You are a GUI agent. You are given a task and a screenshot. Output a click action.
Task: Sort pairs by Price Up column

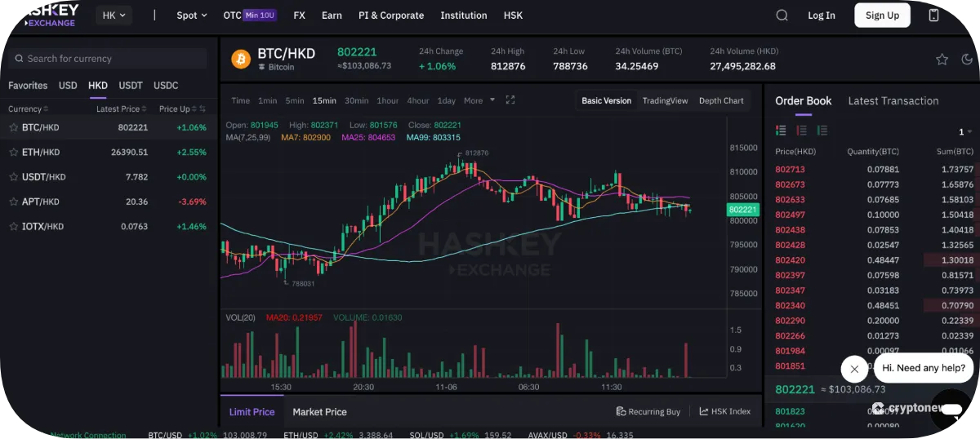pos(178,109)
